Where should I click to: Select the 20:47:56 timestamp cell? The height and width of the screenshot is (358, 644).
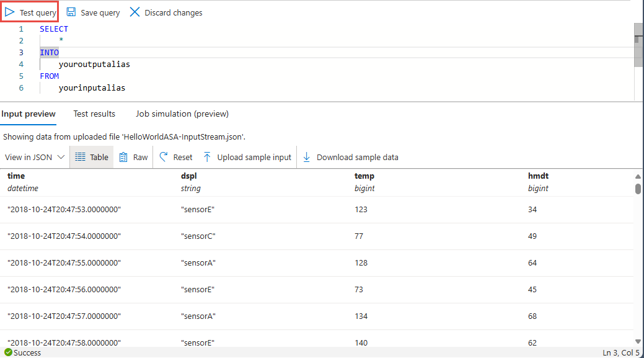coord(64,290)
